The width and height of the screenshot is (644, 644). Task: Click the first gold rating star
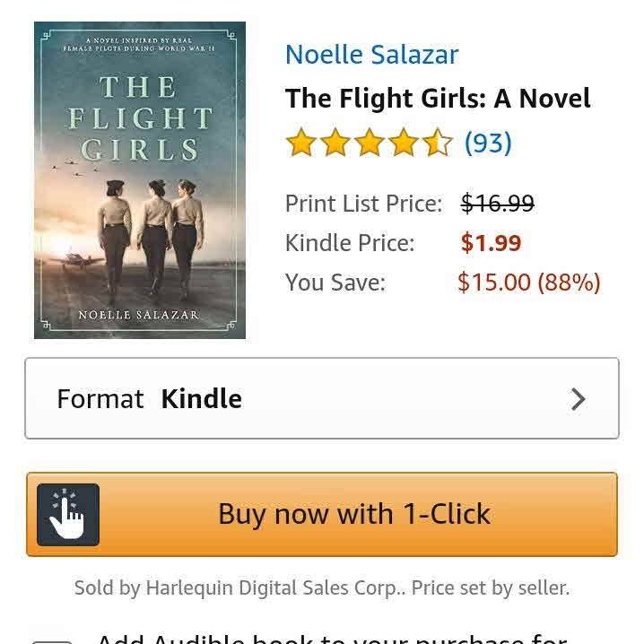tap(301, 144)
